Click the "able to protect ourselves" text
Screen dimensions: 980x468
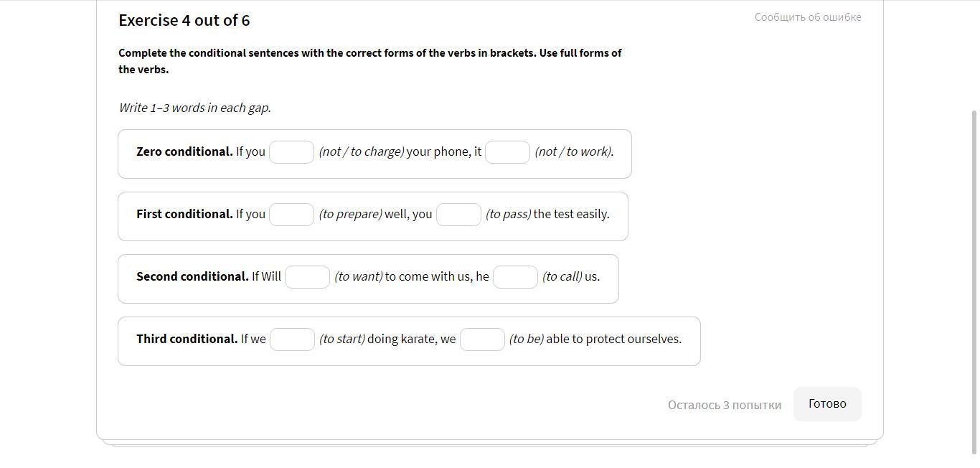pos(613,339)
